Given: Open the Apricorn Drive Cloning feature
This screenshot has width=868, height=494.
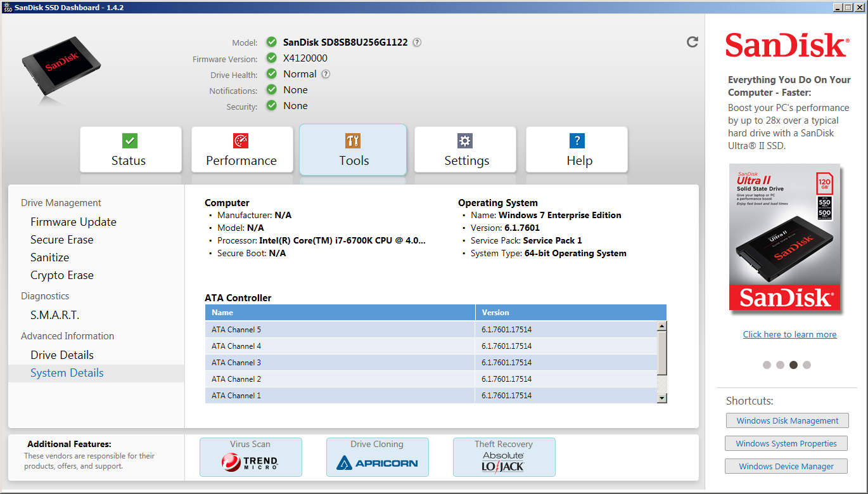Looking at the screenshot, I should tap(378, 457).
